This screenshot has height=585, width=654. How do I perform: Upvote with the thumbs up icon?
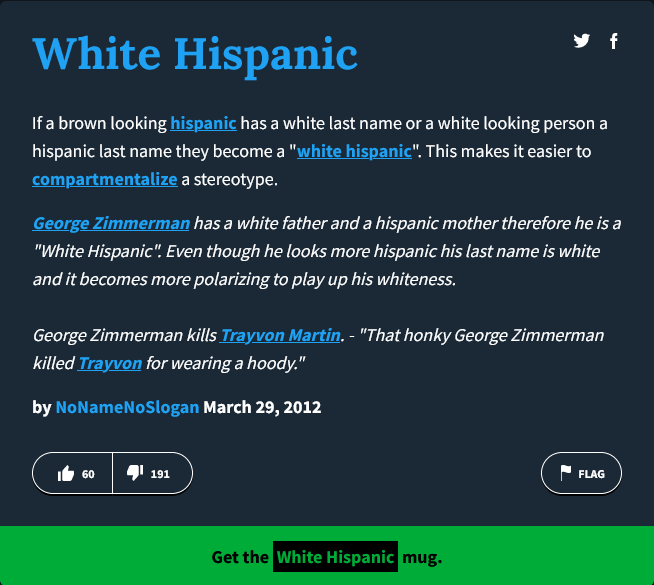coord(67,474)
